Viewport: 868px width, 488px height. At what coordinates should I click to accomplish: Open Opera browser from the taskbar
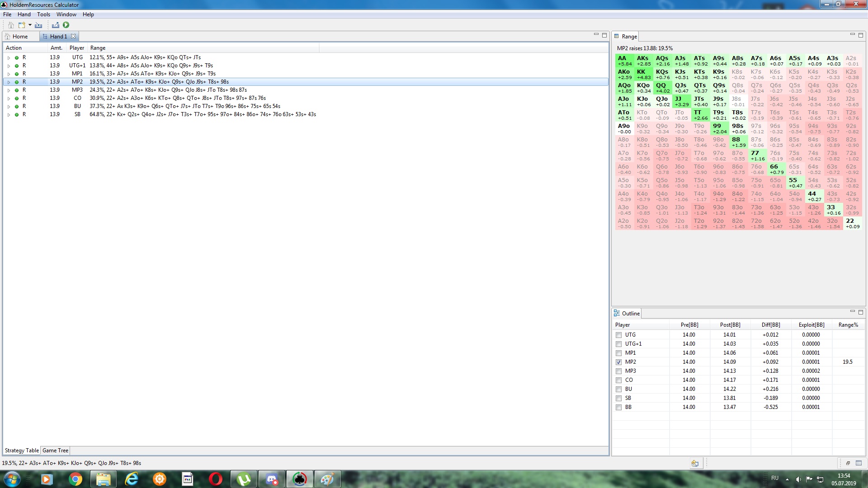(216, 479)
